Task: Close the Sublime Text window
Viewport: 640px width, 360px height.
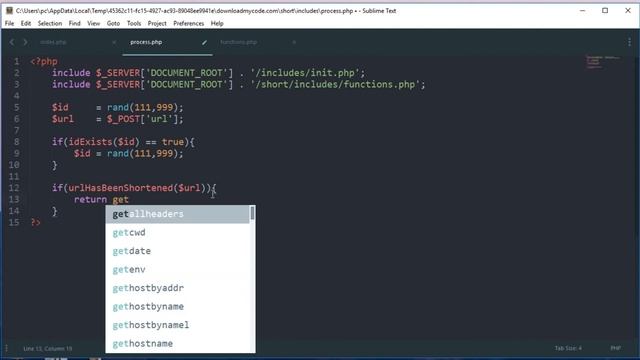Action: [628, 11]
